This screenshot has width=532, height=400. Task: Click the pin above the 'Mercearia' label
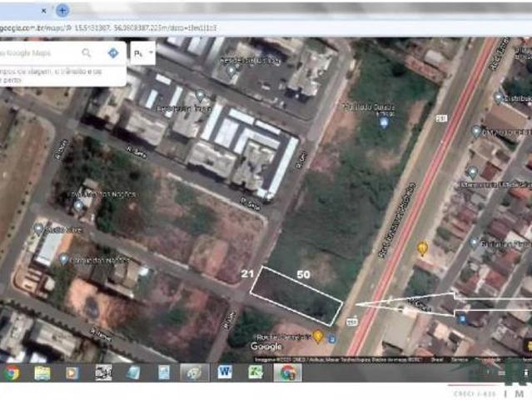click(472, 172)
